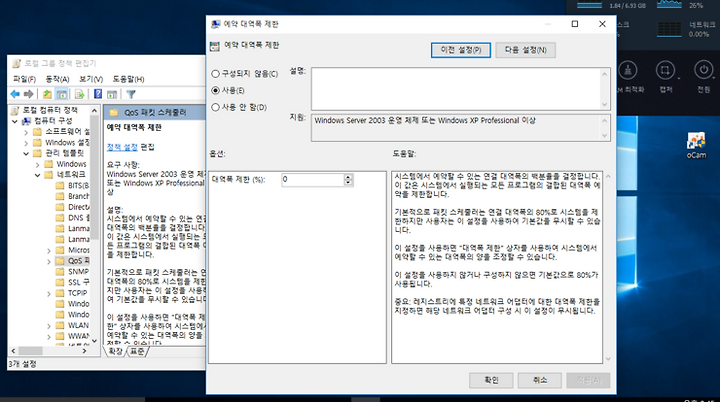
Task: Click the 이전 설정(P) button
Action: click(461, 50)
